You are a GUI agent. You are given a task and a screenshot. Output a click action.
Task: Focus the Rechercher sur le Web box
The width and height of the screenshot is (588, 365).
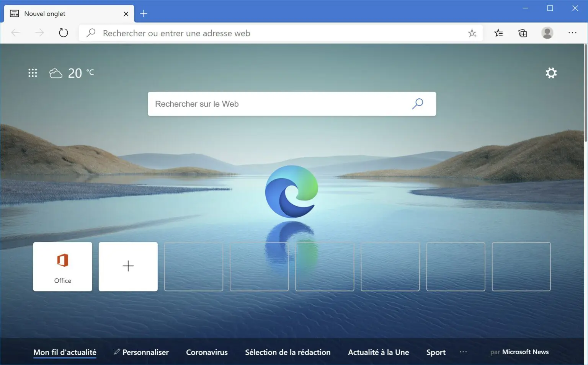pos(276,104)
